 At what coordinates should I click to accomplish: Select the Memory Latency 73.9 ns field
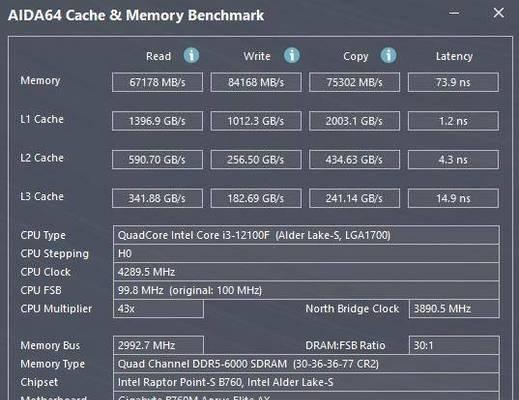(453, 82)
